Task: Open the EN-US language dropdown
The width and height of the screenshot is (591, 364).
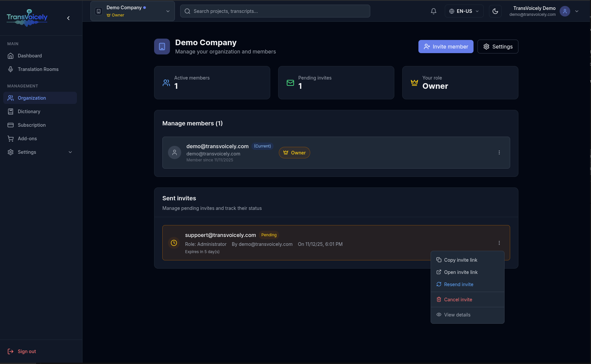Action: 464,11
